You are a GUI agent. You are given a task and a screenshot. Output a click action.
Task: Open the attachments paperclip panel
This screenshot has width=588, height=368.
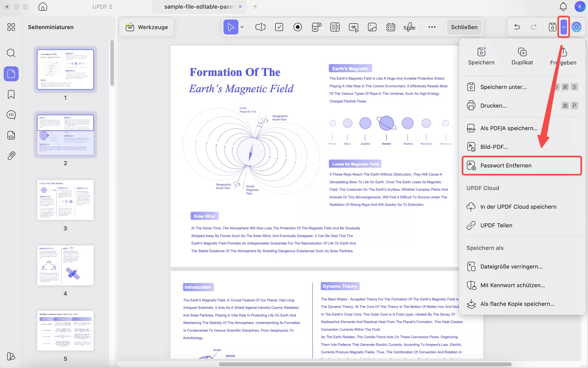11,156
